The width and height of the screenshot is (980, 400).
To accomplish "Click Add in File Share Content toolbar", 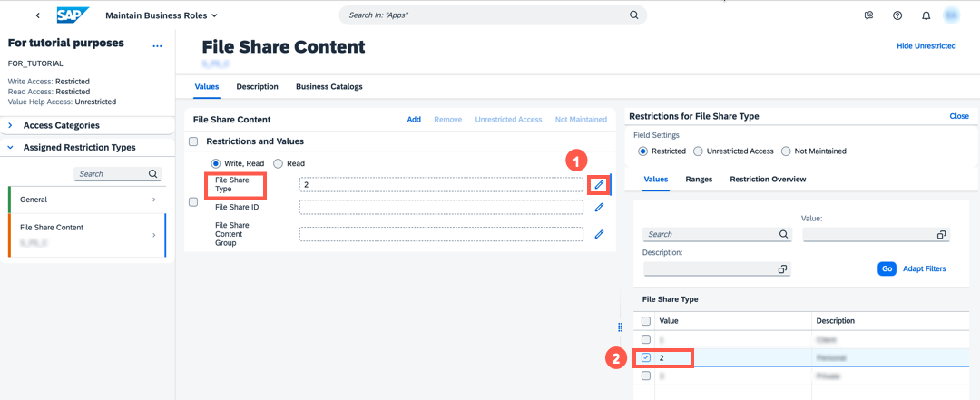I will point(414,120).
